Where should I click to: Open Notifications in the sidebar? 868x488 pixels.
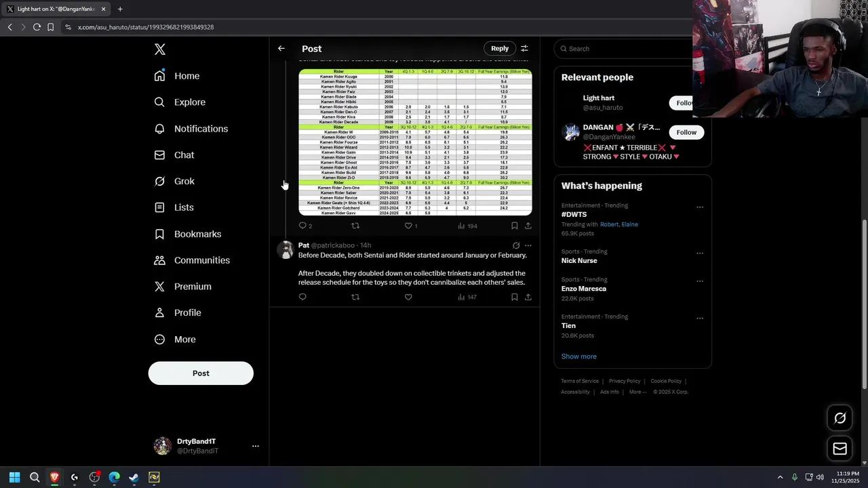191,129
